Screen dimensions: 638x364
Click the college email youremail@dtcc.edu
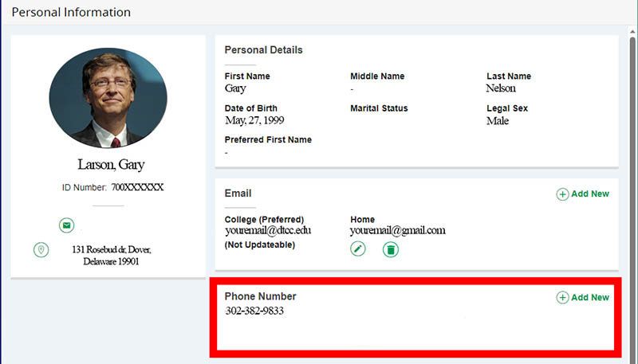coord(268,230)
